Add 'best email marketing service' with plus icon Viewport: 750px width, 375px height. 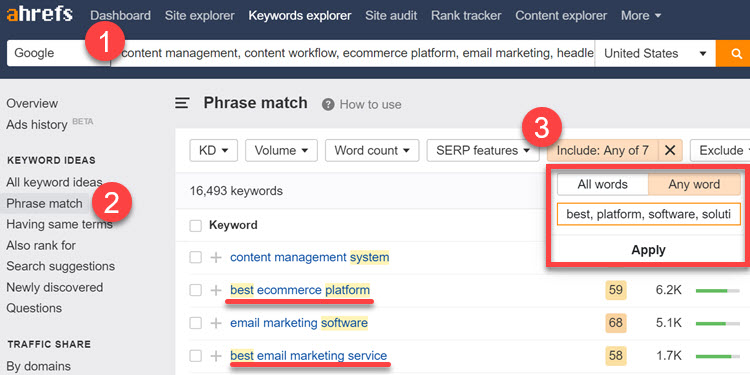[x=216, y=356]
